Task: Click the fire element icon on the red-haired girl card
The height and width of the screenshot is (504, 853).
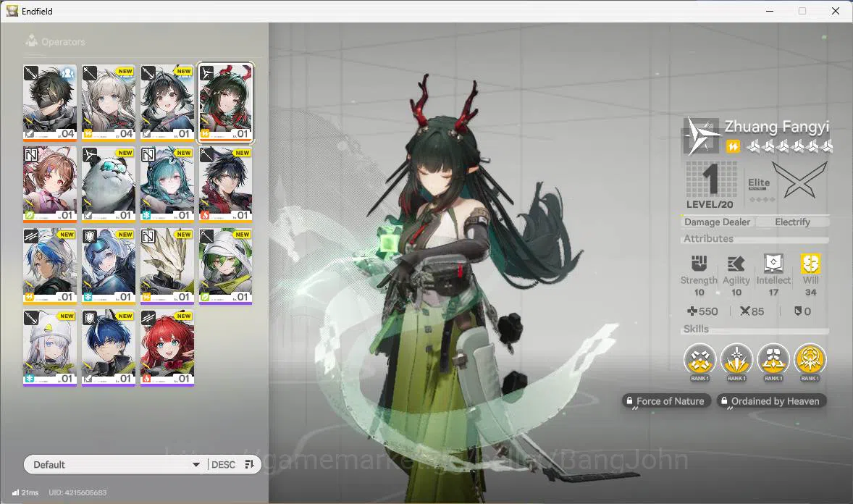Action: tap(146, 378)
